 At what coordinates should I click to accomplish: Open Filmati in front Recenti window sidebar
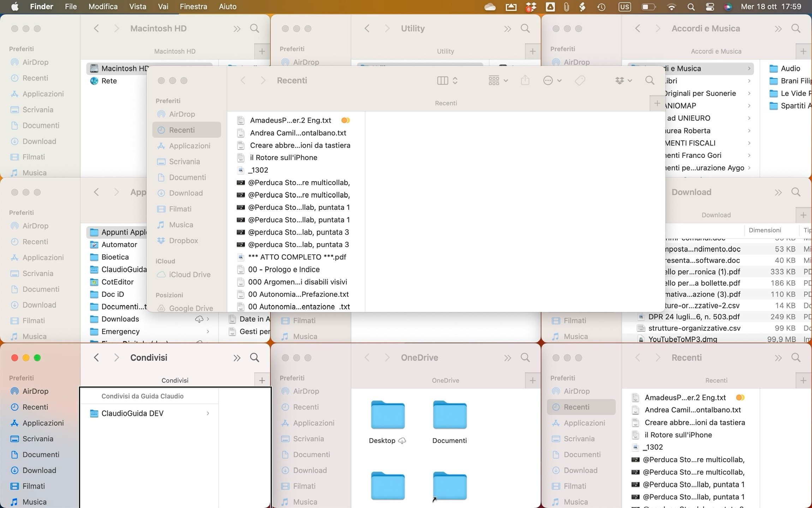coord(180,209)
